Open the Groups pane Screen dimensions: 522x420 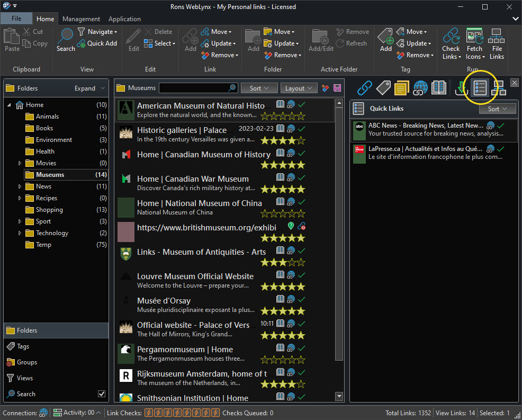pos(56,362)
